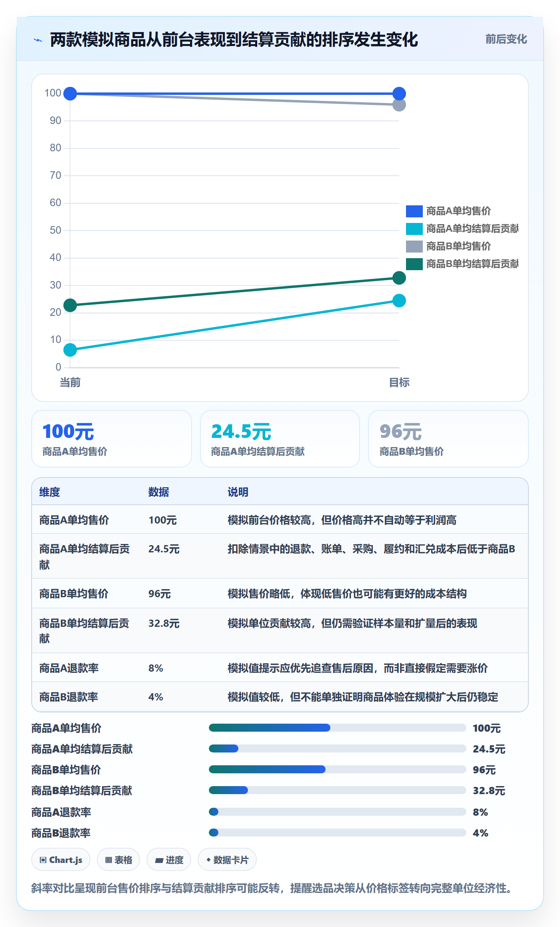Toggle 商品B单均售价 gray legend box
Image resolution: width=560 pixels, height=927 pixels.
click(414, 246)
